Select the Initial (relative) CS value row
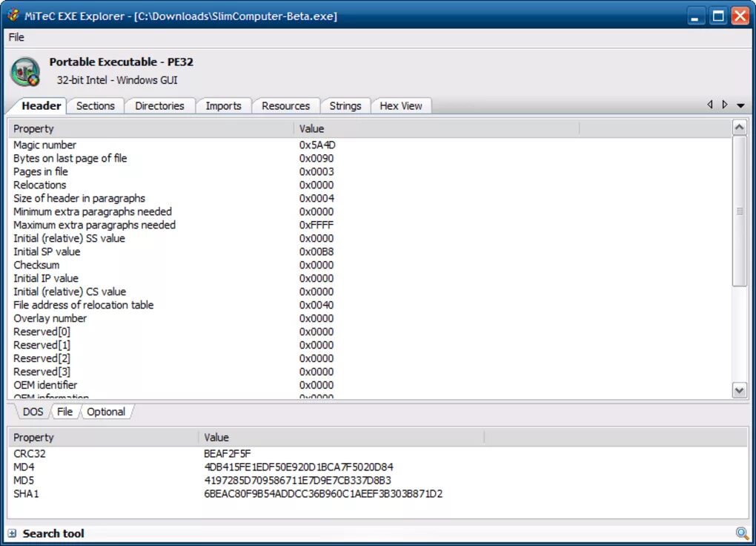Screen dimensions: 756x546 click(x=370, y=292)
